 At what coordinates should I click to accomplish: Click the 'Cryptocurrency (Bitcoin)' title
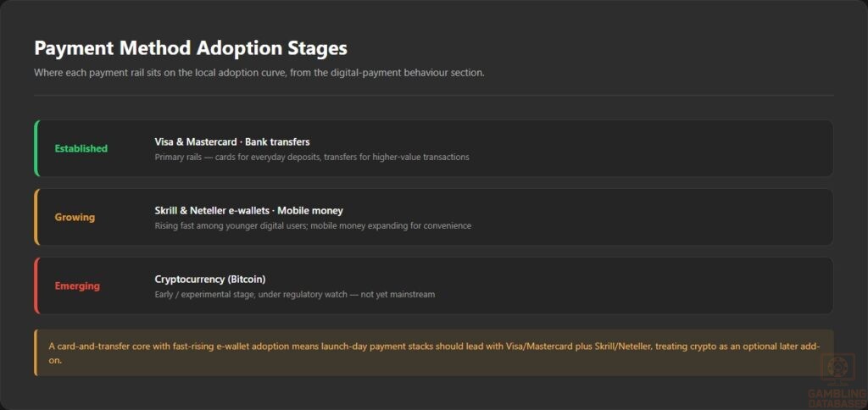[x=210, y=280]
